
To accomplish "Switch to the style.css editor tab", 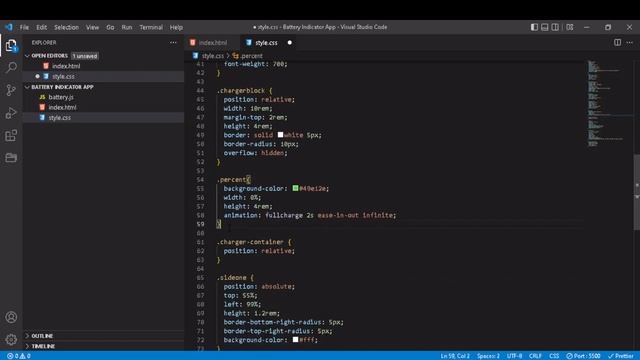I will click(x=266, y=42).
